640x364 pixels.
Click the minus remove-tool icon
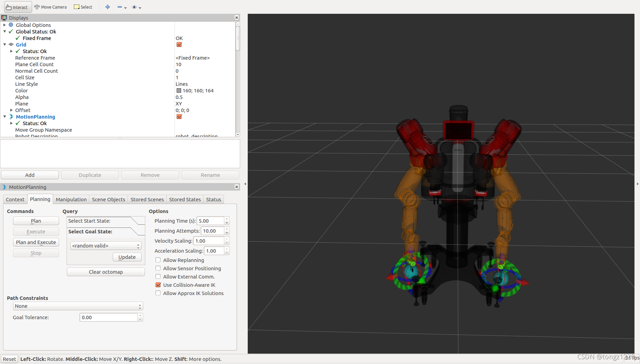120,7
